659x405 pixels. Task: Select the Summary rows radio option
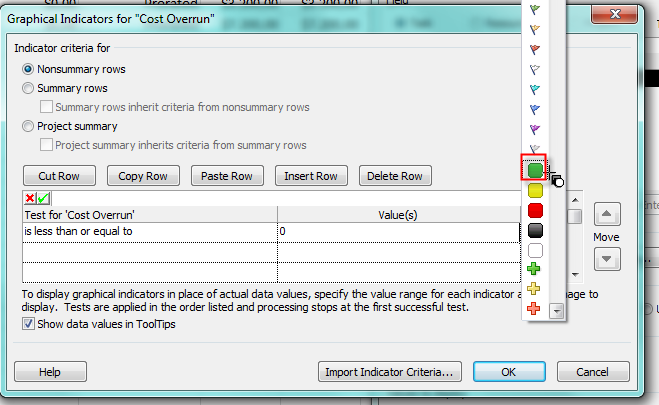click(x=28, y=88)
